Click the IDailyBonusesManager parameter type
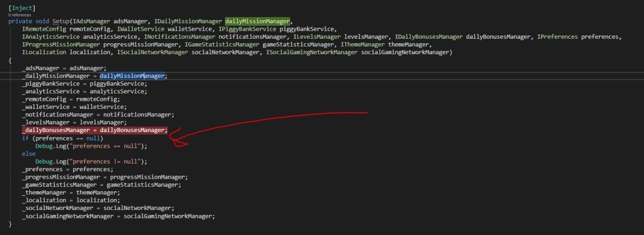 point(429,37)
